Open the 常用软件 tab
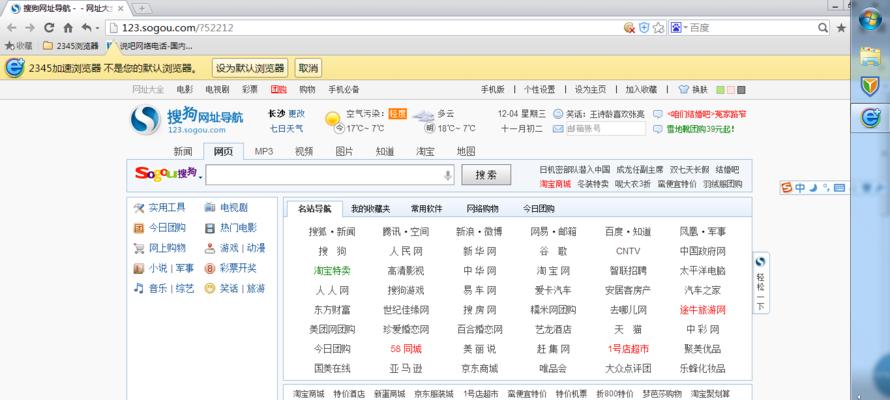Screen dimensions: 890x400 coord(427,209)
